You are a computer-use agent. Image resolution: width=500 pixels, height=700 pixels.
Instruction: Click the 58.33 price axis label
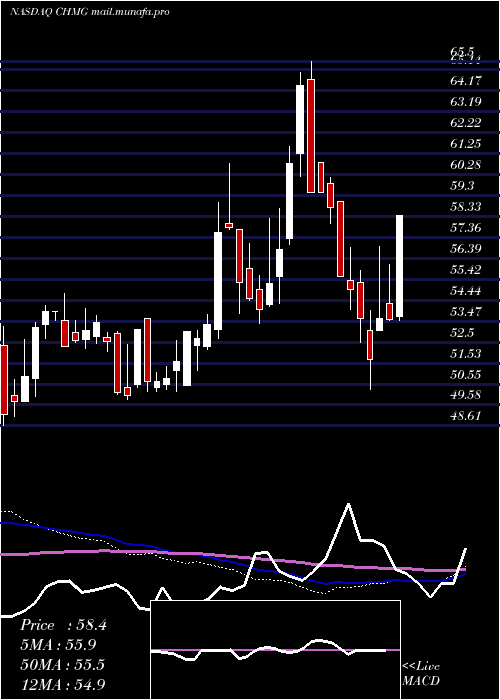click(466, 207)
